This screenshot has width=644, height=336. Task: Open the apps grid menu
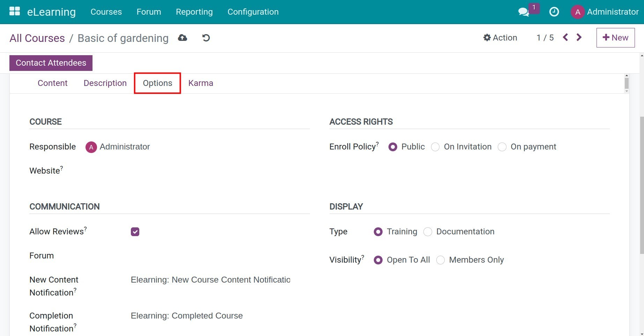(x=14, y=11)
